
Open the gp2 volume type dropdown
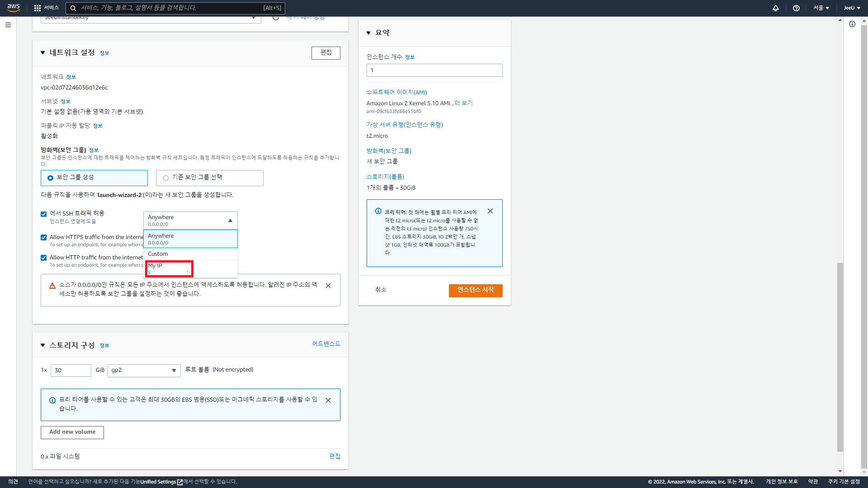[144, 371]
